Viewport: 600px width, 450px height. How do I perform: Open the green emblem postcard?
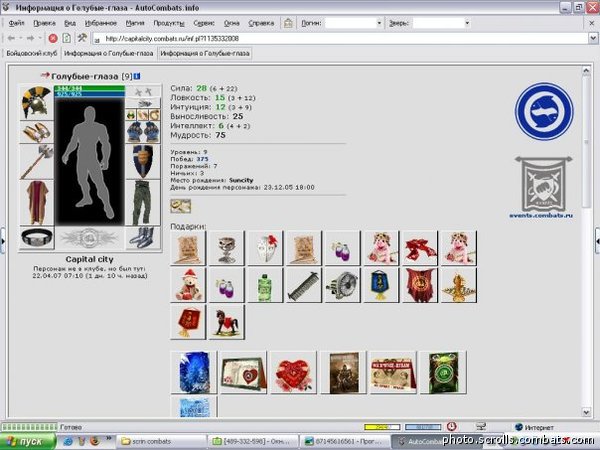coord(443,372)
